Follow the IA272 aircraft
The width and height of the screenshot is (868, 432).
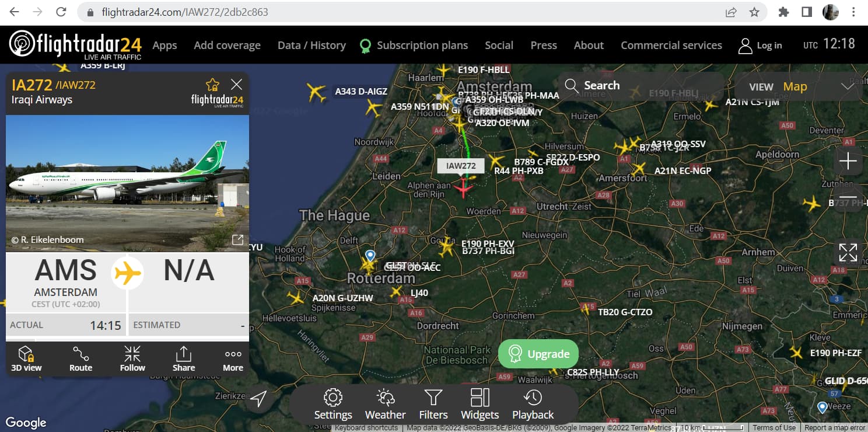click(132, 358)
